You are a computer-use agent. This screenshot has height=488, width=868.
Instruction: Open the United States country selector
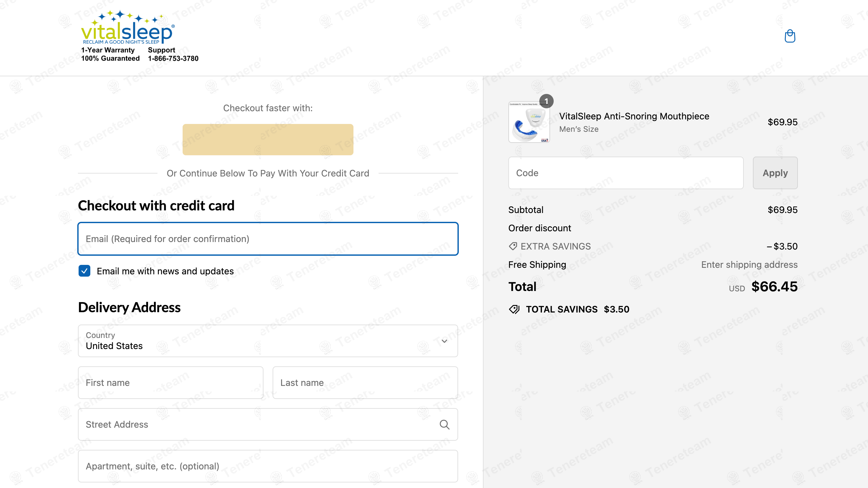pyautogui.click(x=268, y=341)
